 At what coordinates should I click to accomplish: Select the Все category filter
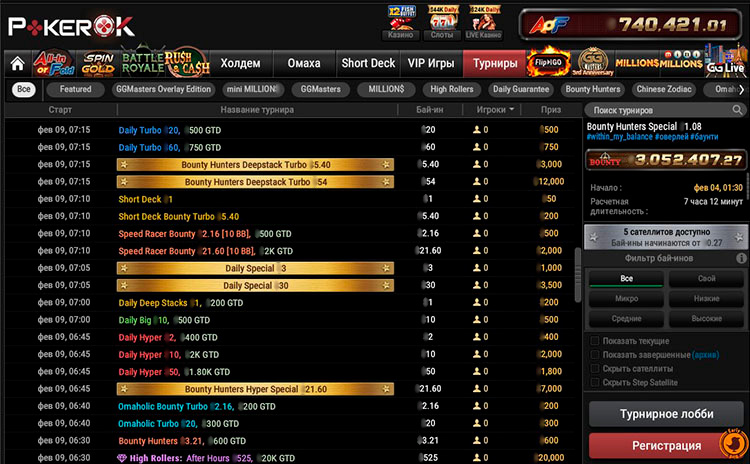[24, 89]
